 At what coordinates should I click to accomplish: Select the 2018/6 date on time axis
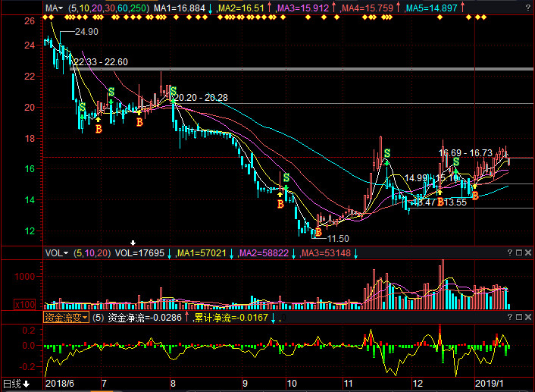coord(60,384)
